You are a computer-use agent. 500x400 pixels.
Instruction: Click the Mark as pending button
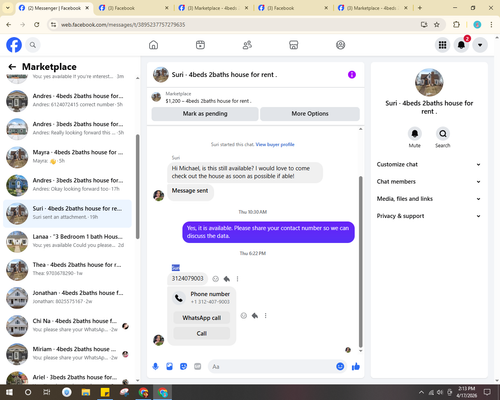click(205, 114)
